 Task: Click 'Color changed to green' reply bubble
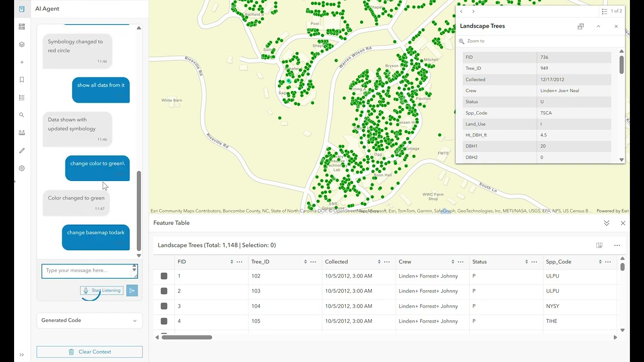click(x=76, y=203)
